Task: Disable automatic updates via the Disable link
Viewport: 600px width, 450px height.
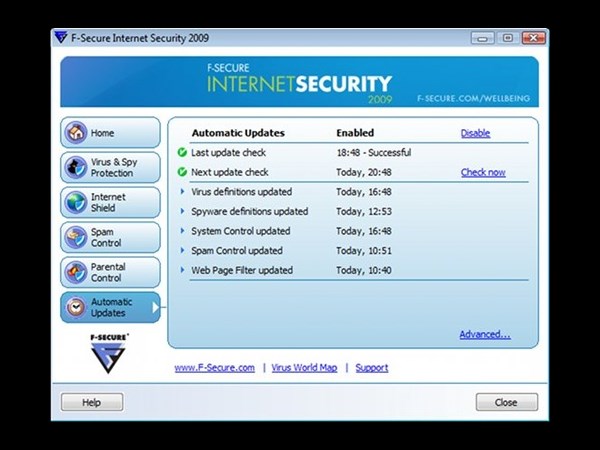Action: pyautogui.click(x=475, y=133)
